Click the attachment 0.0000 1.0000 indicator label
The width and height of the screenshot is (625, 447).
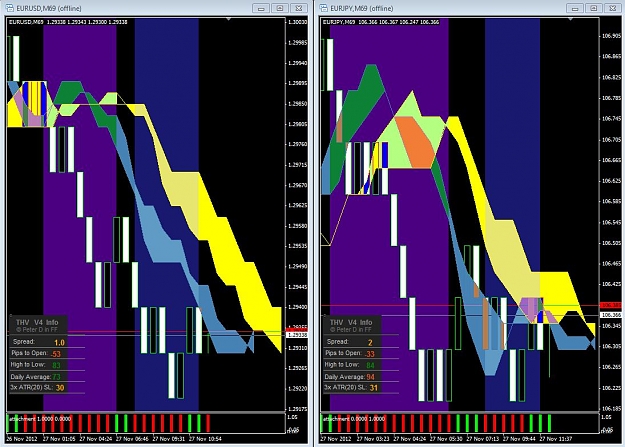click(353, 419)
